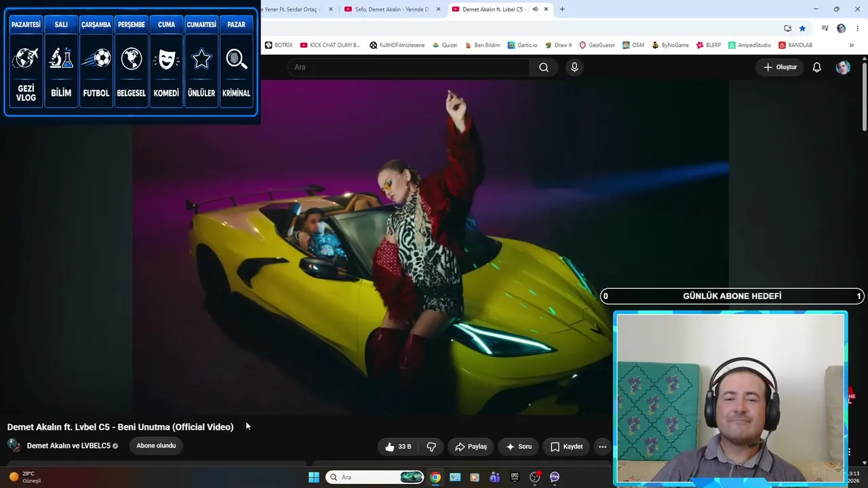Open the AmpedStudio bookmark
The width and height of the screenshot is (868, 488).
click(x=749, y=45)
